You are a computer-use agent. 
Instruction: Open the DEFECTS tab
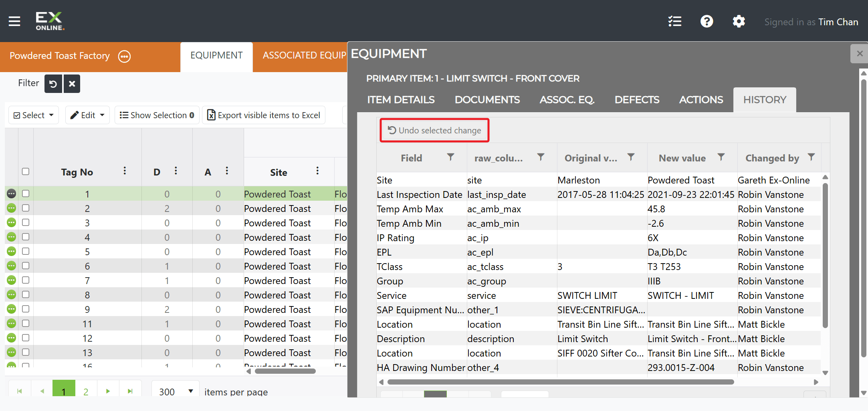tap(637, 100)
